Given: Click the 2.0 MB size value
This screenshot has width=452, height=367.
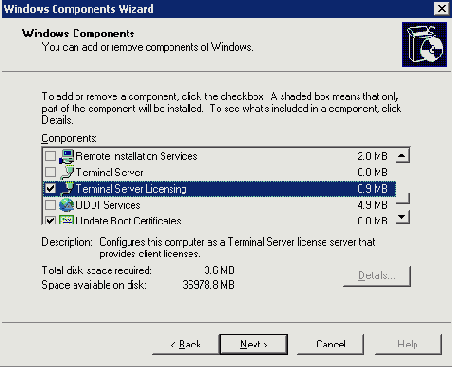Looking at the screenshot, I should 372,156.
